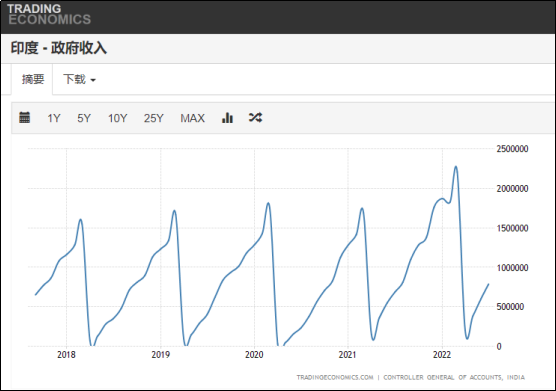Select the 1Y time range
Viewport: 556px width, 391px height.
[x=54, y=118]
